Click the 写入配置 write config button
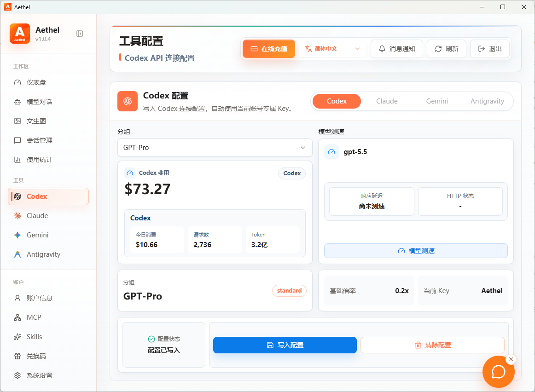The image size is (535, 392). point(285,345)
